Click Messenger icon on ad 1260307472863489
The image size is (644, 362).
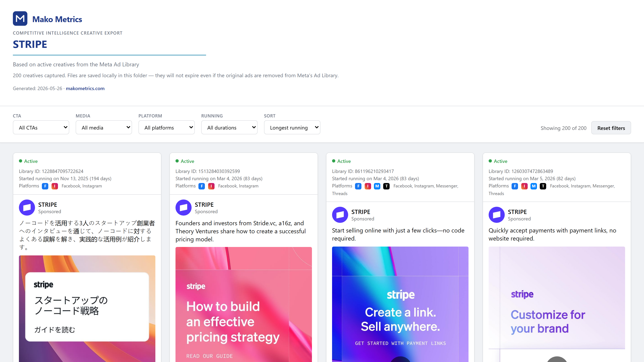tap(534, 186)
